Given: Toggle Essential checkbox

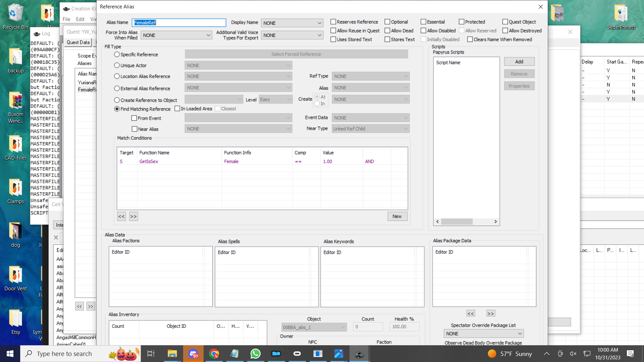Looking at the screenshot, I should coord(423,22).
